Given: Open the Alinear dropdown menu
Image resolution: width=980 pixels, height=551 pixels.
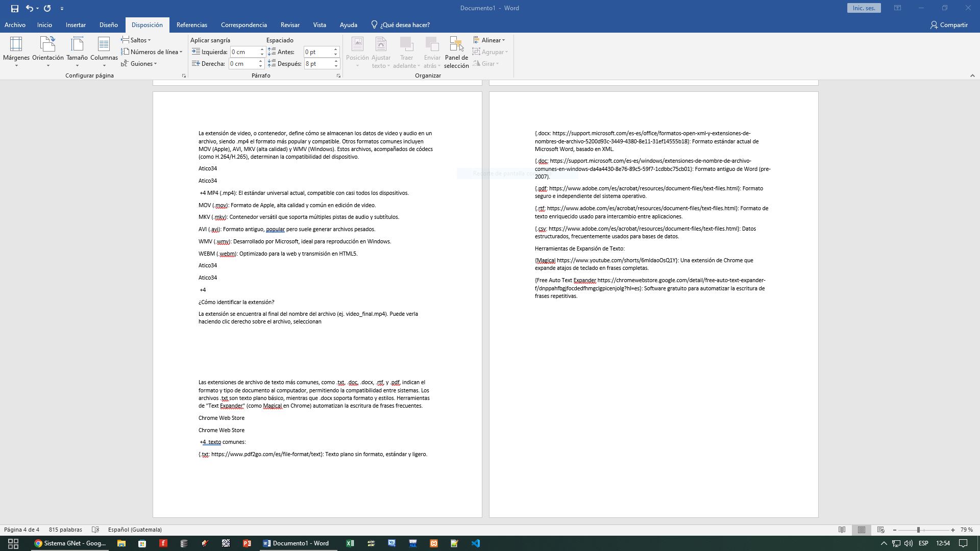Looking at the screenshot, I should click(x=489, y=40).
